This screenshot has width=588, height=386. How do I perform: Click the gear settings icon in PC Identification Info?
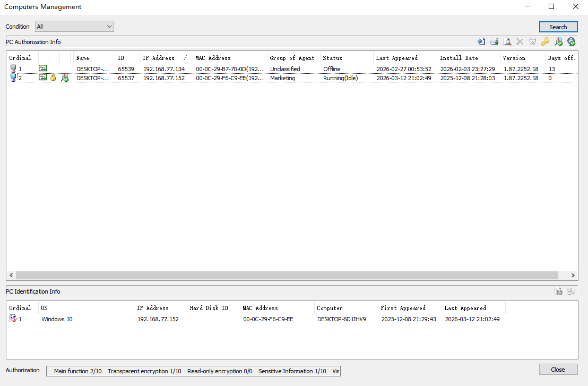click(559, 291)
